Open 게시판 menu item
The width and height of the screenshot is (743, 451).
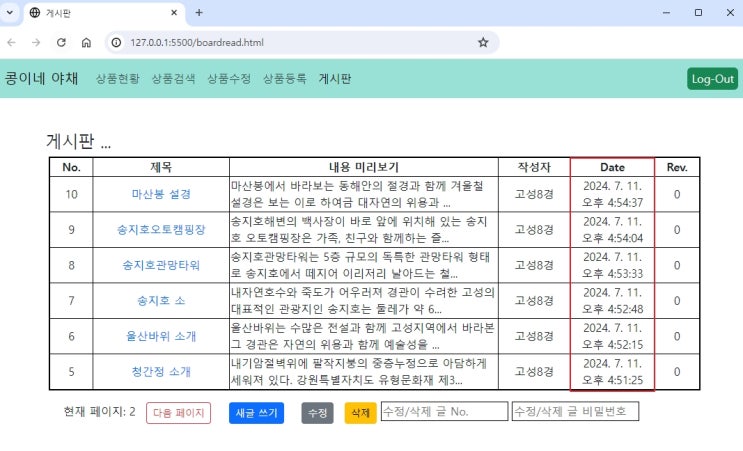coord(335,79)
